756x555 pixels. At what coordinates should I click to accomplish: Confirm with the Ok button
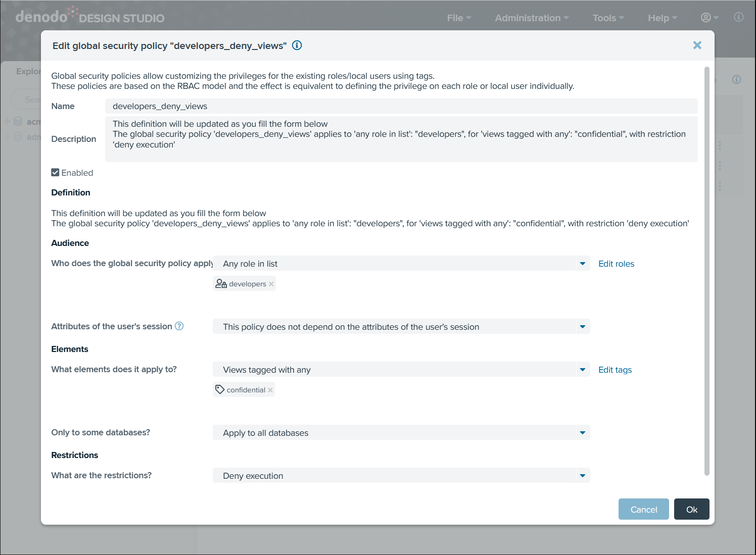pos(692,509)
